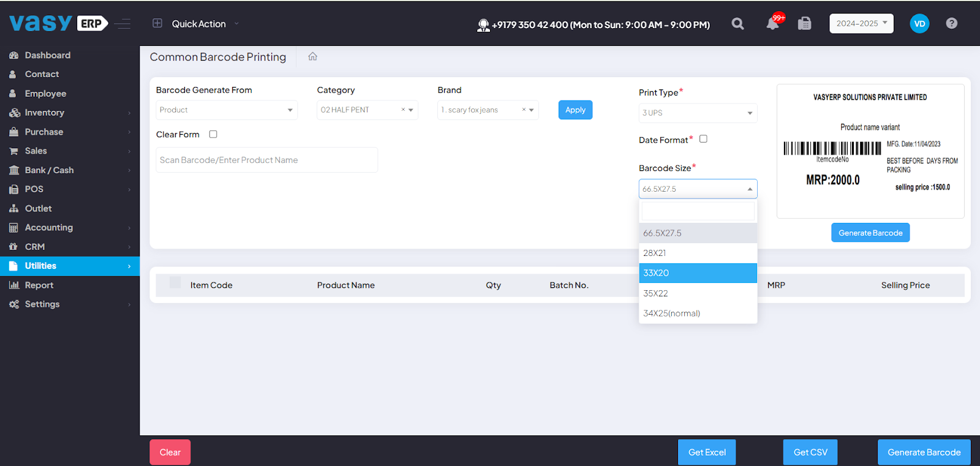Open the 2024-2025 financial year dropdown
This screenshot has height=466, width=980.
(x=861, y=23)
